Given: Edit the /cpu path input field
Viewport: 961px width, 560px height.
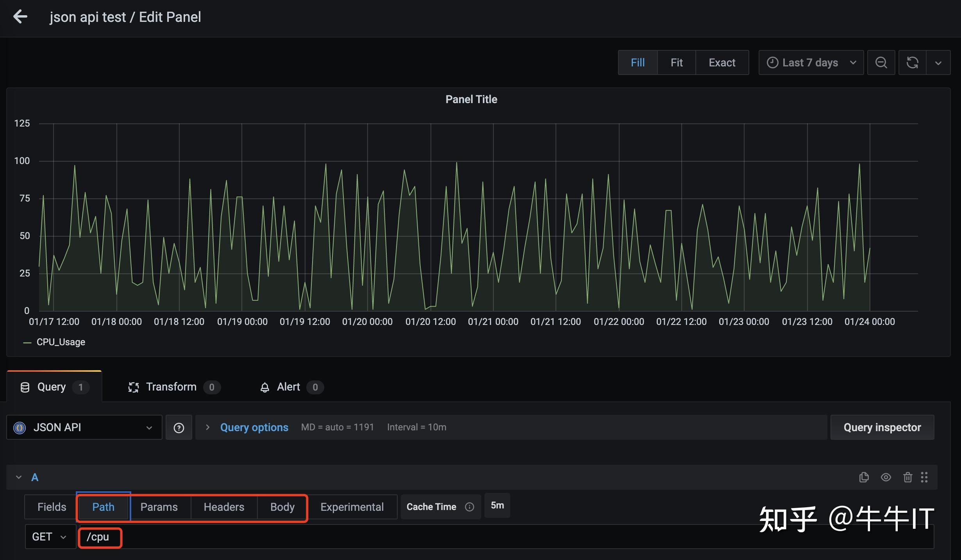Looking at the screenshot, I should [x=99, y=537].
